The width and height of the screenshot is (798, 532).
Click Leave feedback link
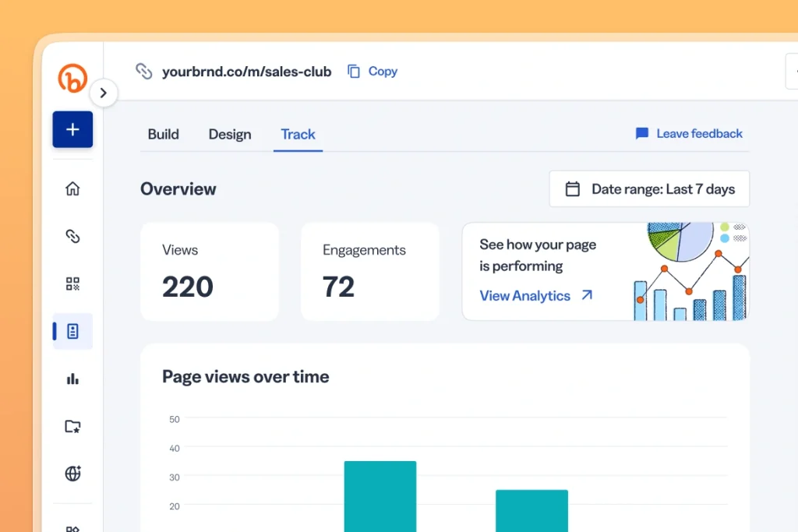coord(689,134)
